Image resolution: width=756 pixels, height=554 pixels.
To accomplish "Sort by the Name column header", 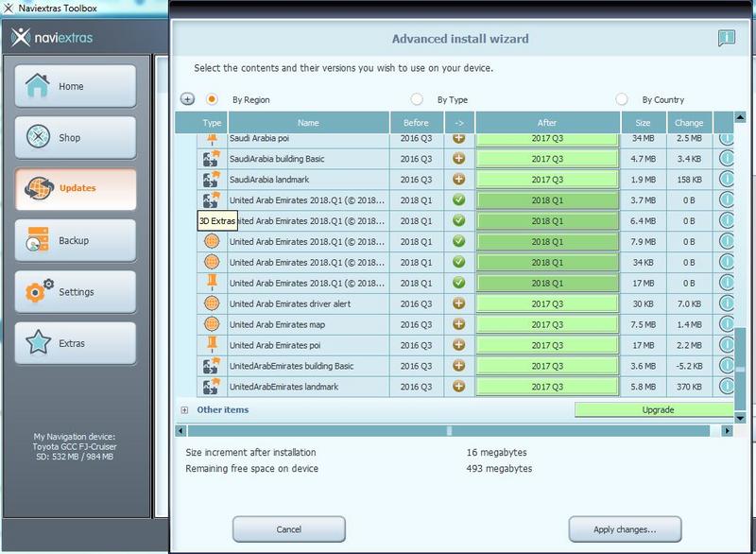I will click(x=308, y=123).
